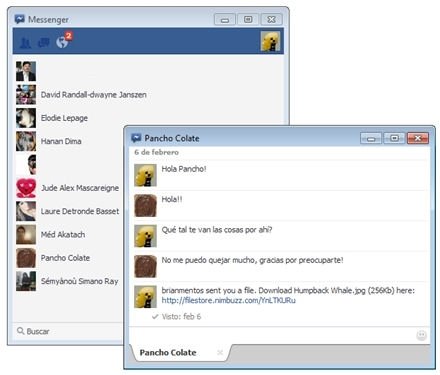This screenshot has height=375, width=440.
Task: Click Sémyànoù Simano Ray's avatar
Action: click(26, 281)
